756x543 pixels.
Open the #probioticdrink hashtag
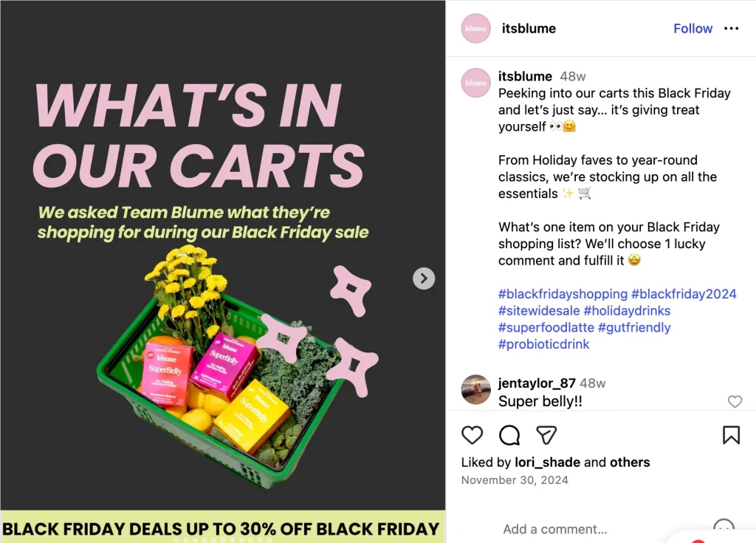pos(544,344)
